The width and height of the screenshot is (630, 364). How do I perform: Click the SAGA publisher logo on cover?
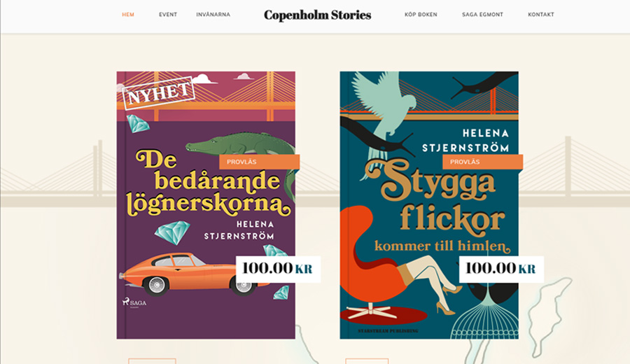134,302
